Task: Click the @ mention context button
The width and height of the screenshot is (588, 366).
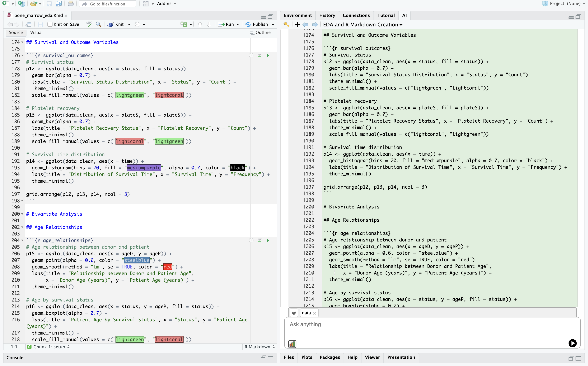Action: (x=294, y=313)
